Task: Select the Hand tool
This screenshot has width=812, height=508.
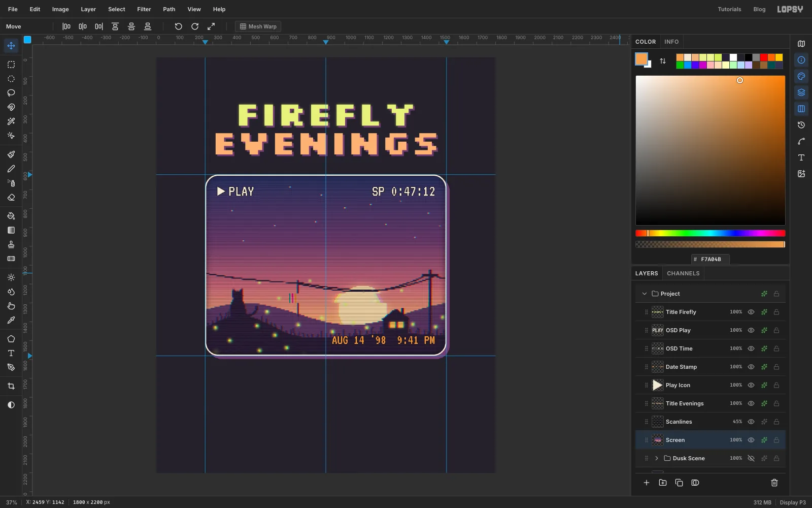Action: point(11,306)
